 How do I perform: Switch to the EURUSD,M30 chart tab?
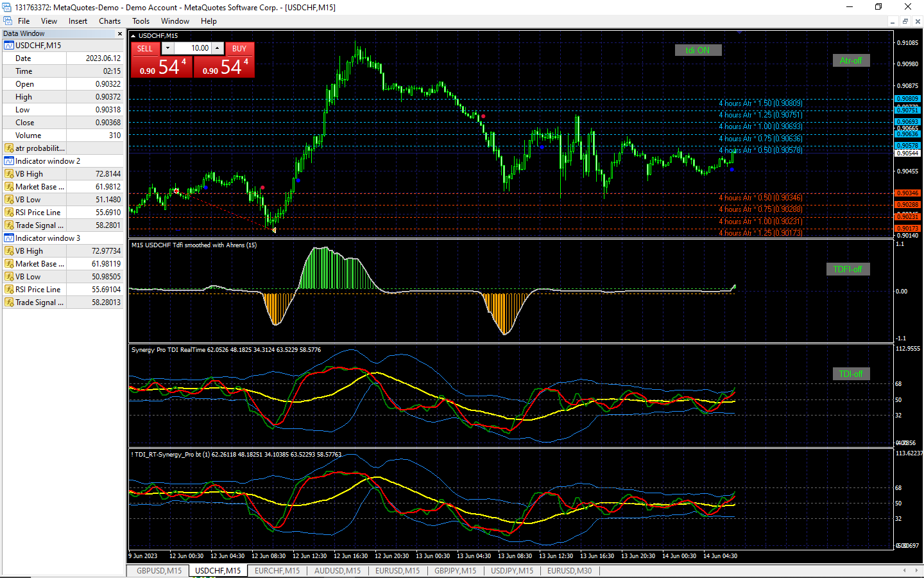pyautogui.click(x=569, y=571)
